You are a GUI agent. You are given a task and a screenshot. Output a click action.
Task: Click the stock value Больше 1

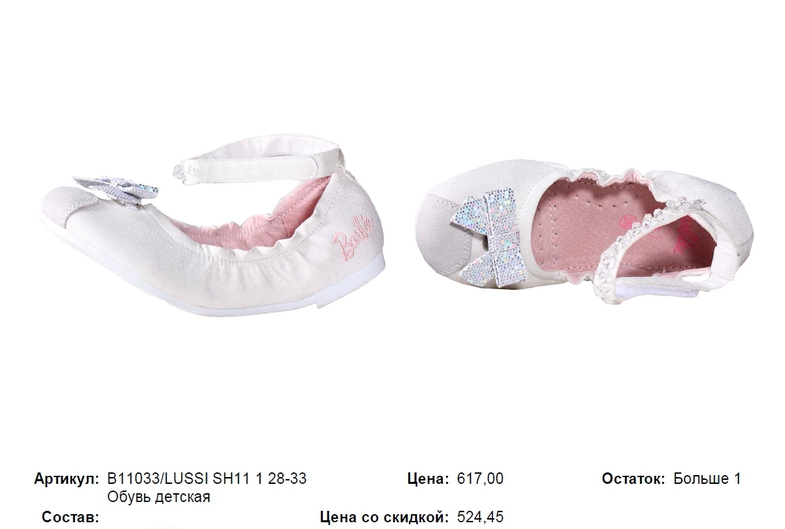706,479
